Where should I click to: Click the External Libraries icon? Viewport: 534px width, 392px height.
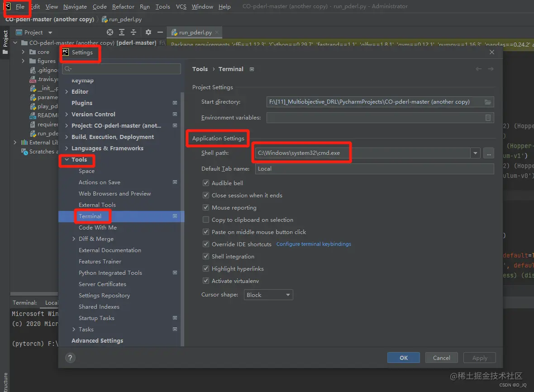[24, 142]
